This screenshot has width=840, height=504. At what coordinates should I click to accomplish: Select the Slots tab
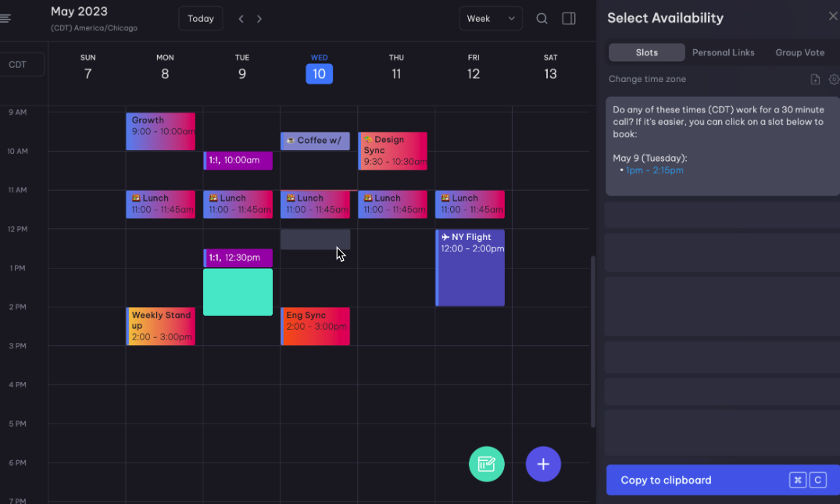[646, 52]
